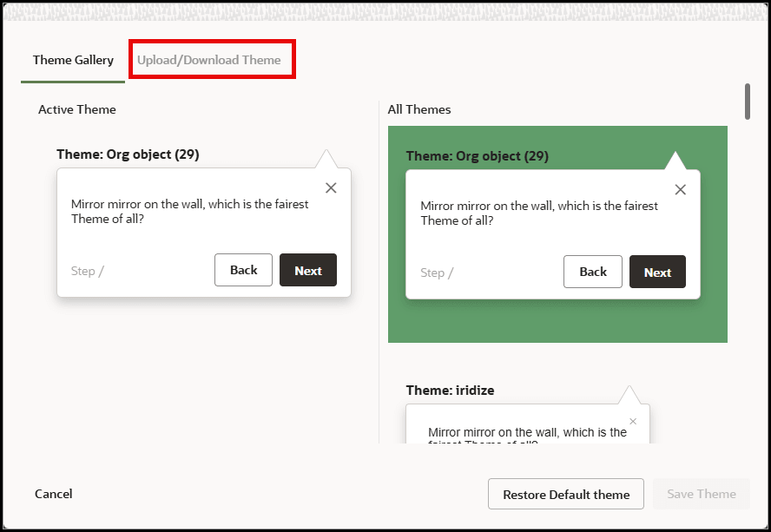Select the Theme: iridize entry

pyautogui.click(x=449, y=391)
